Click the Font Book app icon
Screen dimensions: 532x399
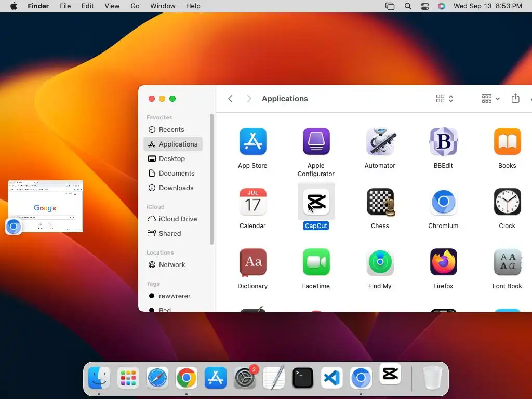(x=507, y=262)
